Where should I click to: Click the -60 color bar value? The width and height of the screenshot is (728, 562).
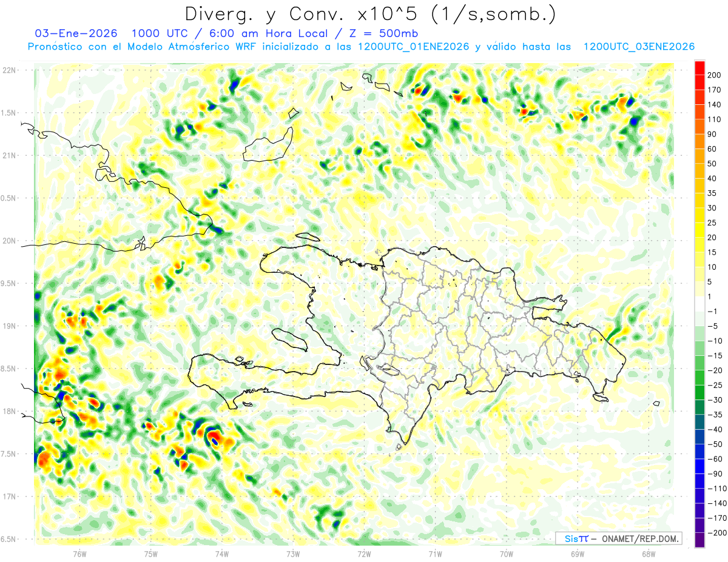(715, 459)
